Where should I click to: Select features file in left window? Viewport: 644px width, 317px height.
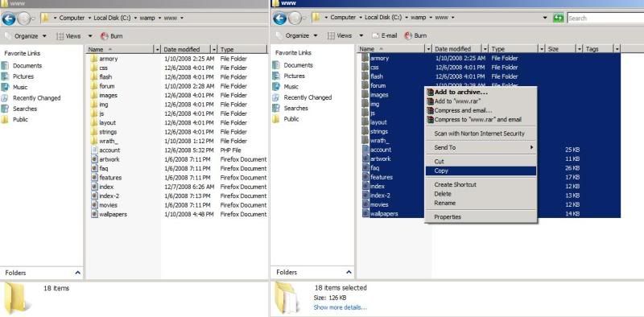110,178
